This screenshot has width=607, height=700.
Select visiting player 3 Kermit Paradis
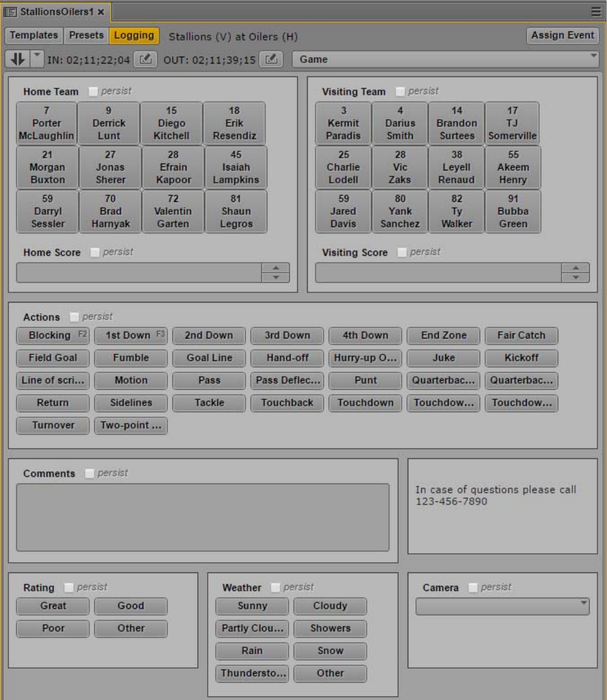pos(343,123)
